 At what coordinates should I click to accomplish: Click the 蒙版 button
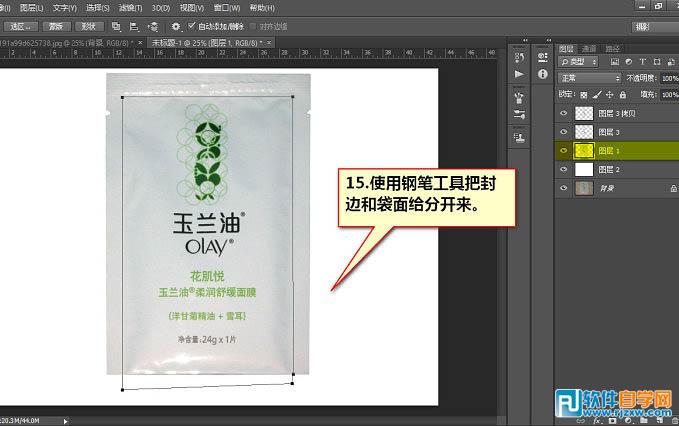pos(56,27)
